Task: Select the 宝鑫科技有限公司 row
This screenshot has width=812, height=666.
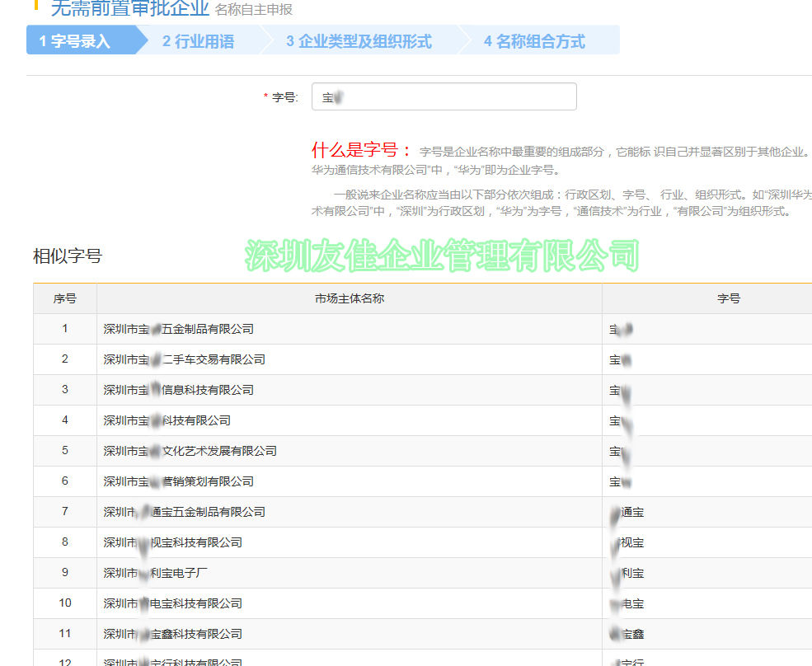Action: click(173, 634)
